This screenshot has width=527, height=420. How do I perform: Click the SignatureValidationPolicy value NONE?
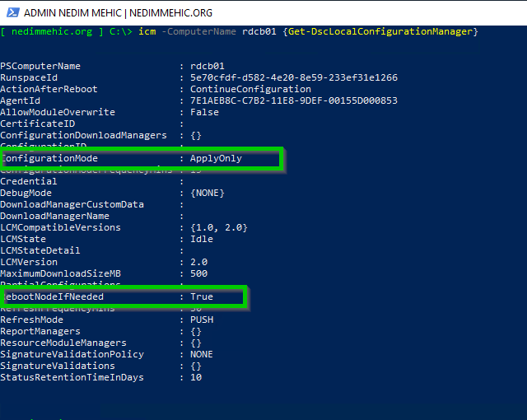tap(202, 354)
